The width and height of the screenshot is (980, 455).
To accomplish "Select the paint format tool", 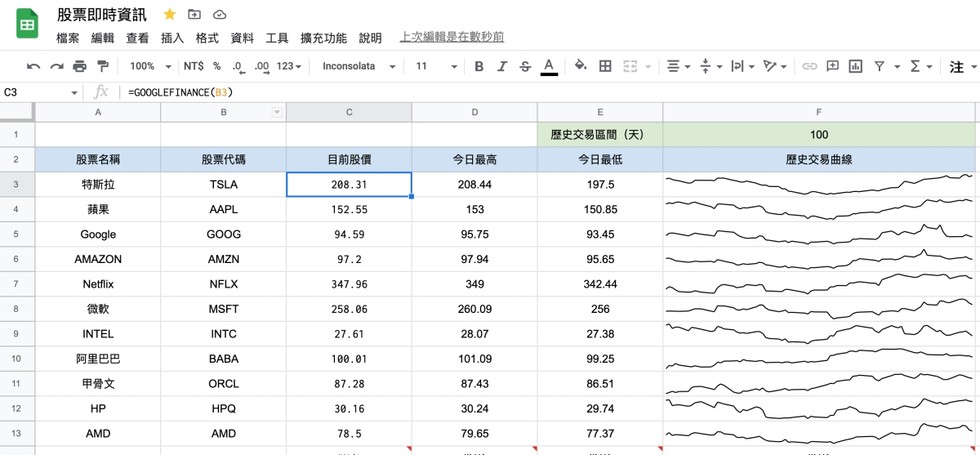I will (x=103, y=66).
